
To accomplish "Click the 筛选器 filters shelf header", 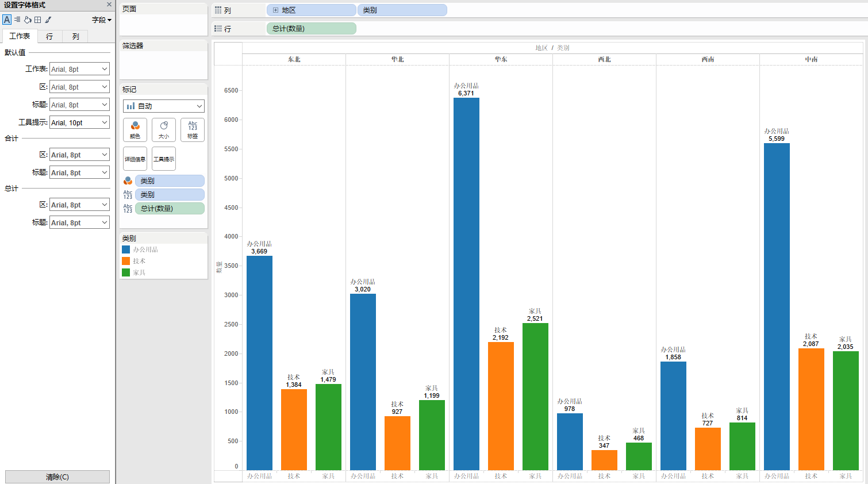I will tap(133, 45).
